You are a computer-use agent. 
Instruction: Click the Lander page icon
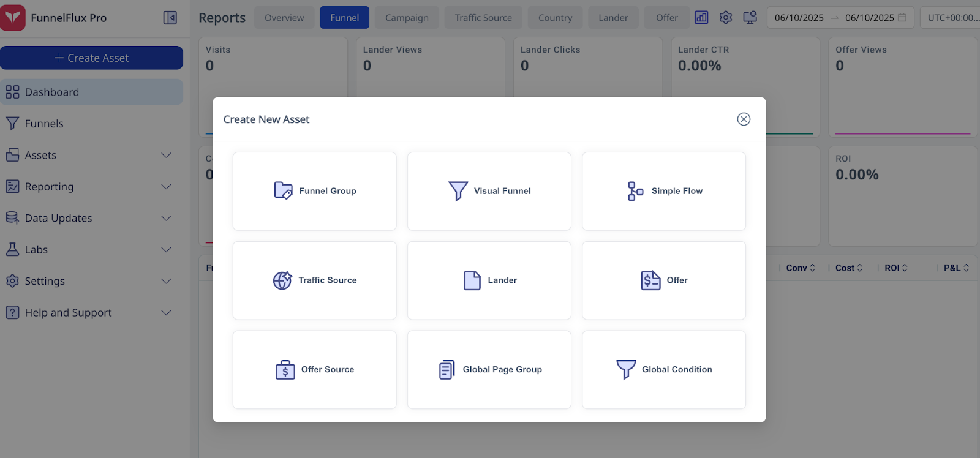(472, 280)
